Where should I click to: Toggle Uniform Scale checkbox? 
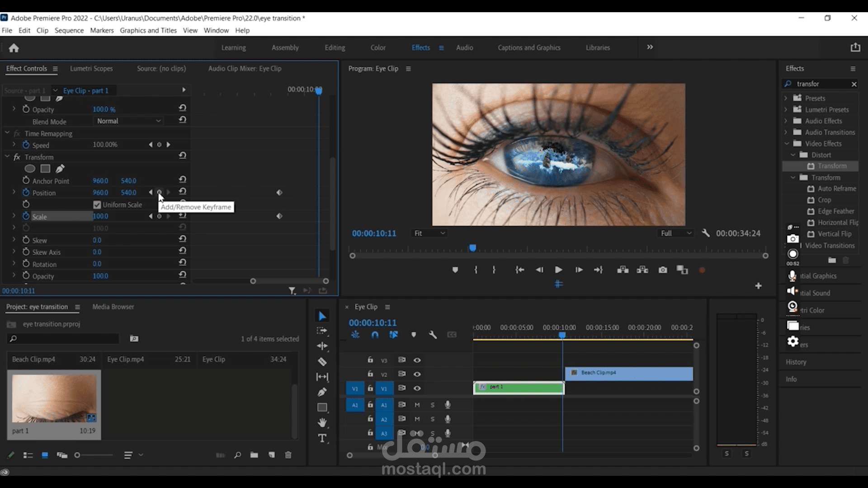coord(97,205)
